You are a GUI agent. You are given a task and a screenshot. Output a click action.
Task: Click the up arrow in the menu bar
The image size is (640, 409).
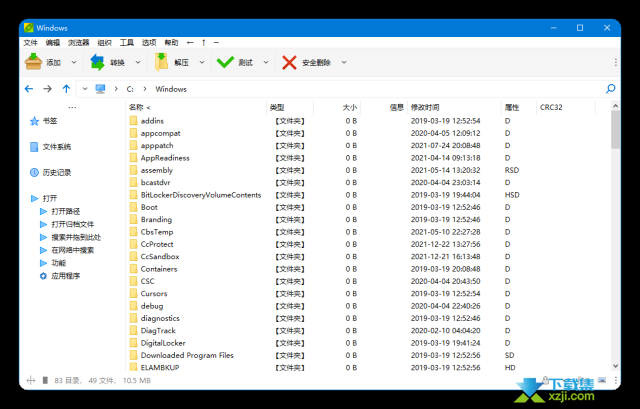(204, 42)
